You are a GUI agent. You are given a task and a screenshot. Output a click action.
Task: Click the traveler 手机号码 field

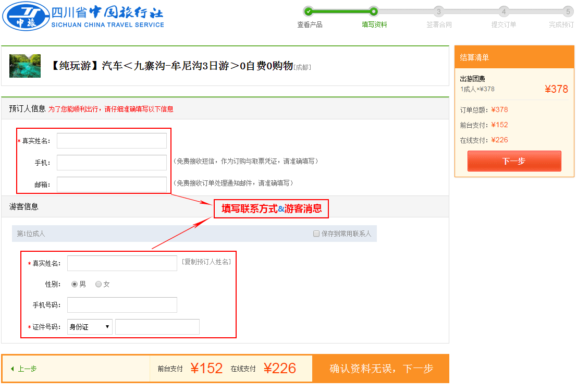click(122, 305)
